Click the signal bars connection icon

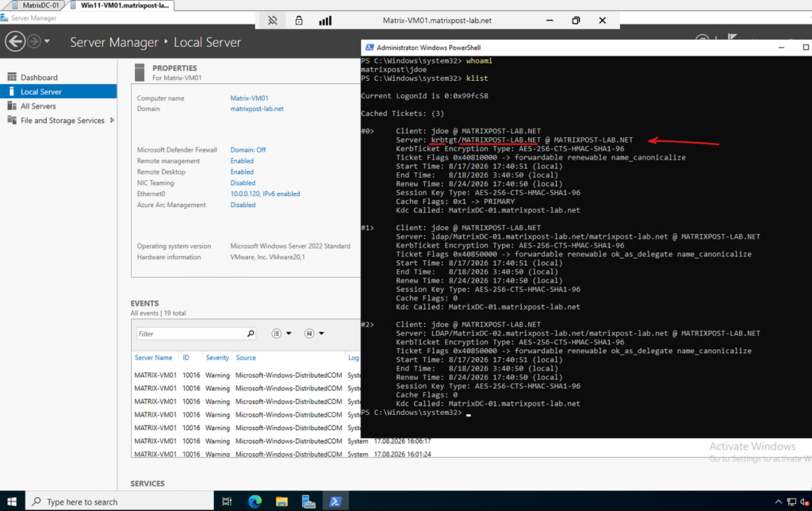coord(325,21)
